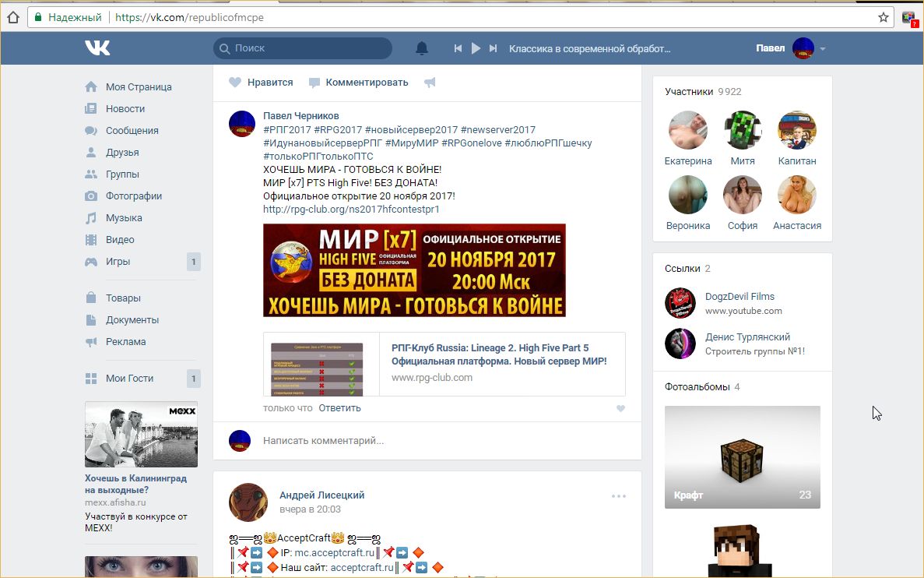Open the browser extension icon with red badge
This screenshot has height=578, width=924.
(x=909, y=18)
